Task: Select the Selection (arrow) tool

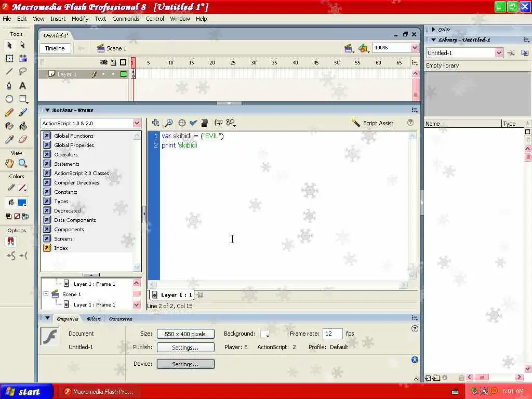Action: click(9, 45)
